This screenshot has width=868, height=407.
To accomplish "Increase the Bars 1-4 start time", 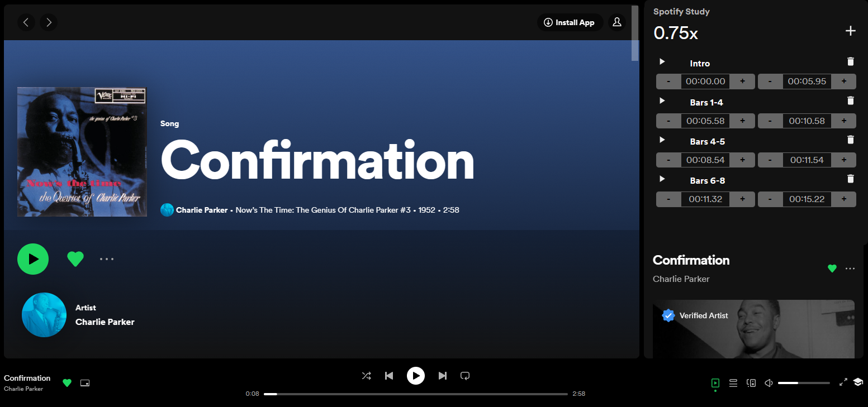I will (742, 121).
